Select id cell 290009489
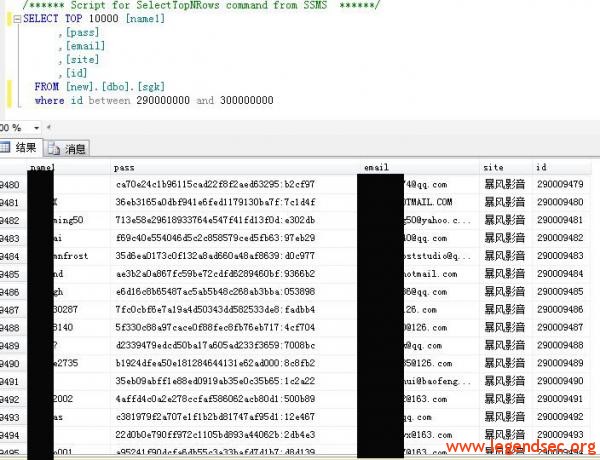 click(560, 363)
